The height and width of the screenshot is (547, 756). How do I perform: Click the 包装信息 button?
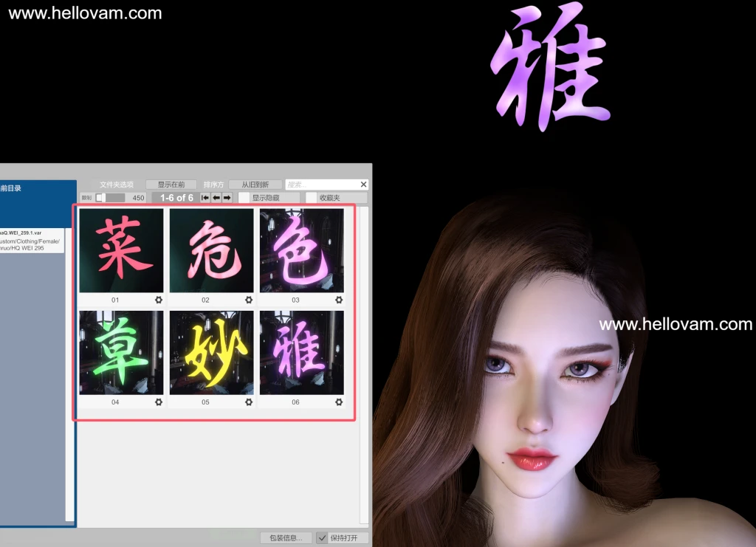click(284, 538)
